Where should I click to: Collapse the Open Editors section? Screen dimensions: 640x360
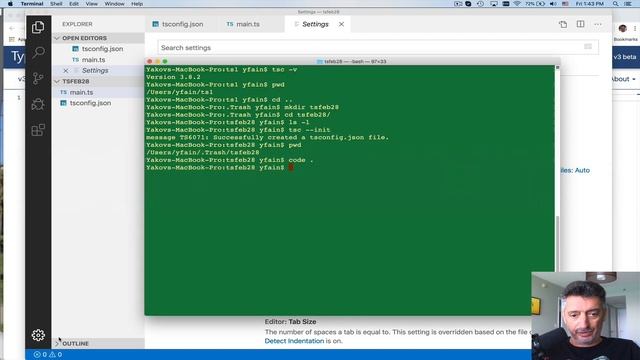pyautogui.click(x=99, y=38)
